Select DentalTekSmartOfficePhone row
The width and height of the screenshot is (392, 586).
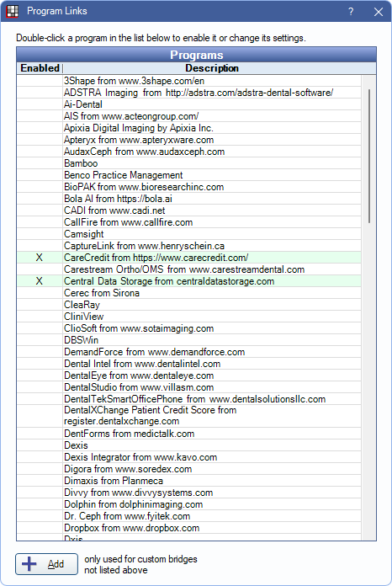[x=189, y=399]
